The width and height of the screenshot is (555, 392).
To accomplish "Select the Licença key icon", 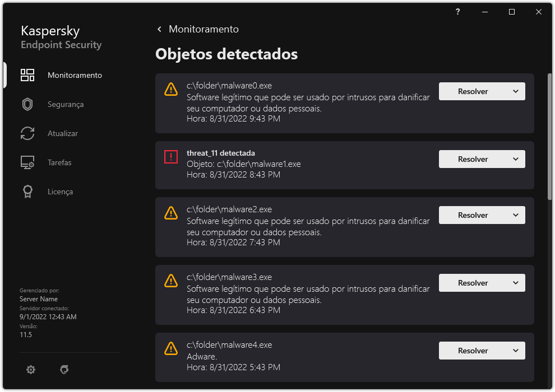I will click(x=27, y=191).
